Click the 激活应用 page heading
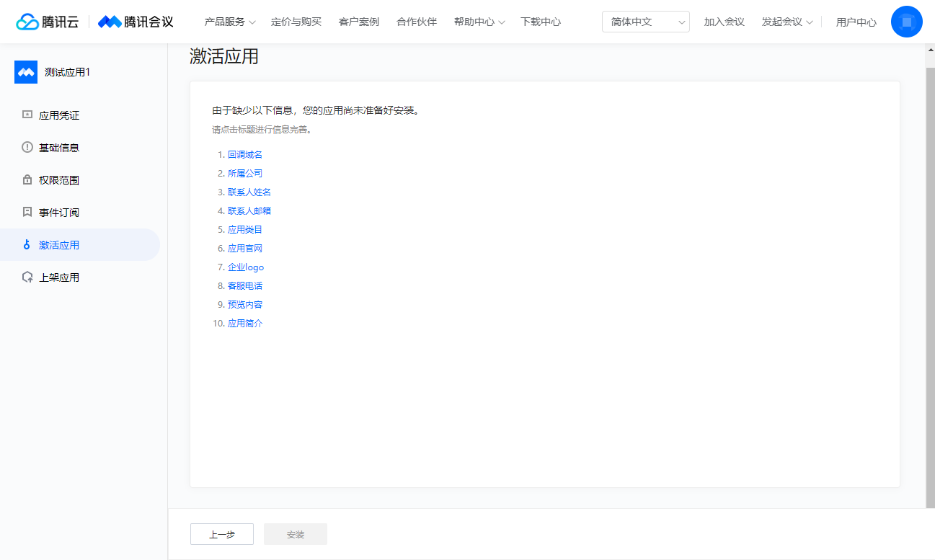 click(224, 56)
